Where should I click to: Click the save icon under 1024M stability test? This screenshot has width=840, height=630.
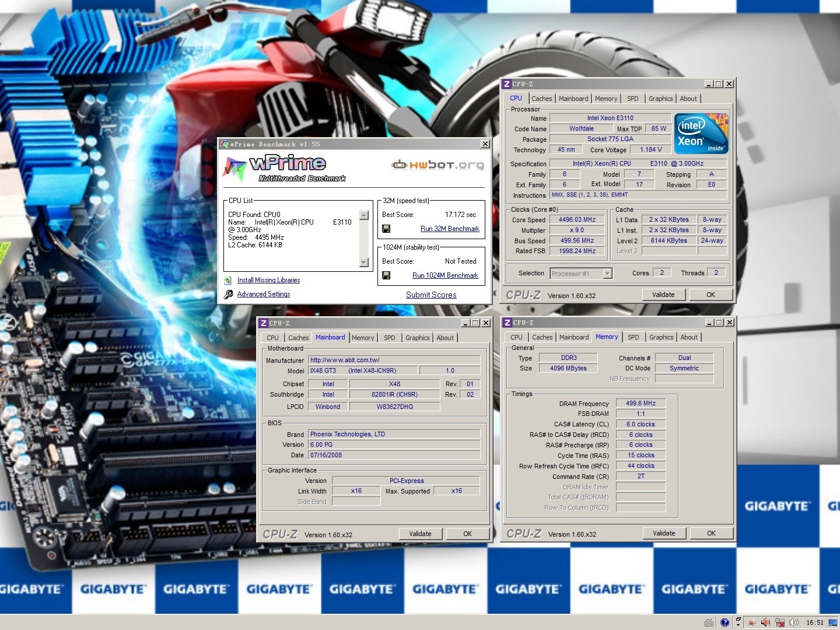386,275
